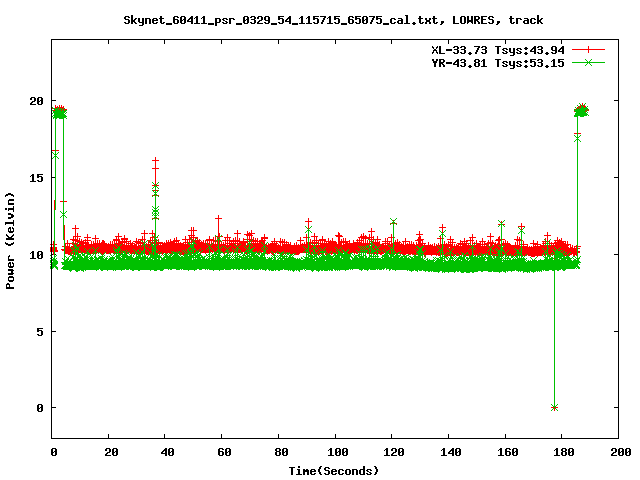The width and height of the screenshot is (640, 480).
Task: Click x-axis tick label 200
Action: (x=620, y=452)
